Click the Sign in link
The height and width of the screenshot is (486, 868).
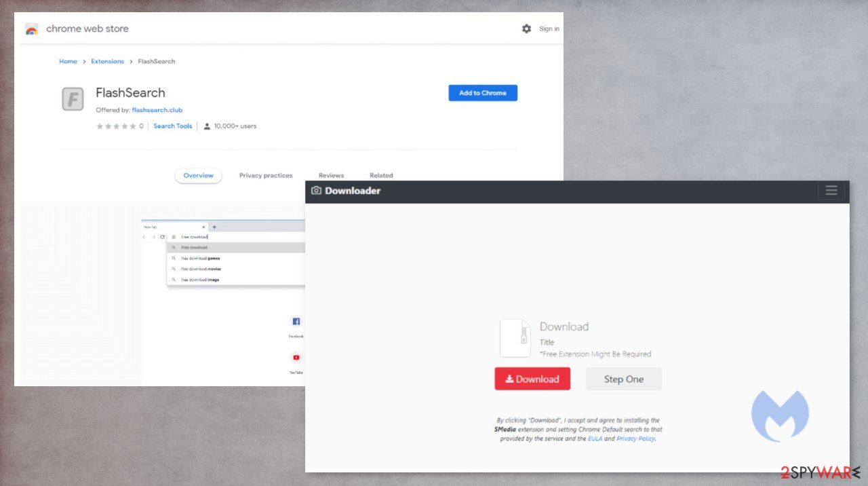tap(549, 29)
